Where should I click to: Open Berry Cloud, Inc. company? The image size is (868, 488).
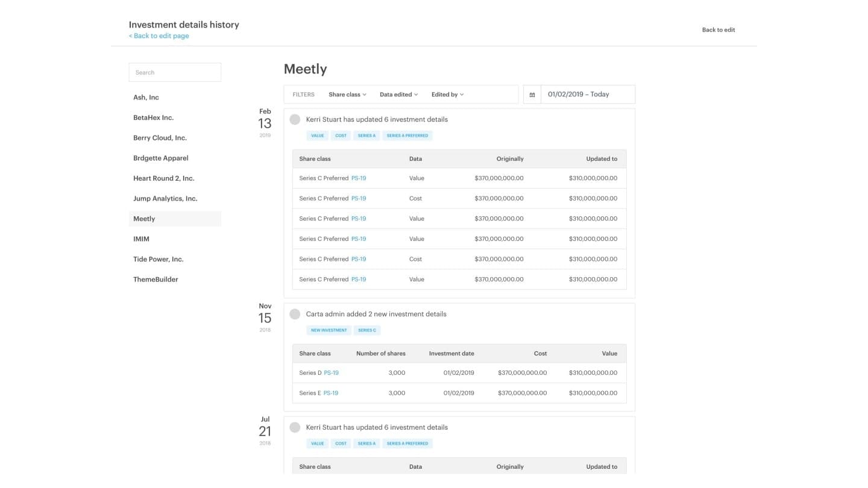pyautogui.click(x=160, y=138)
